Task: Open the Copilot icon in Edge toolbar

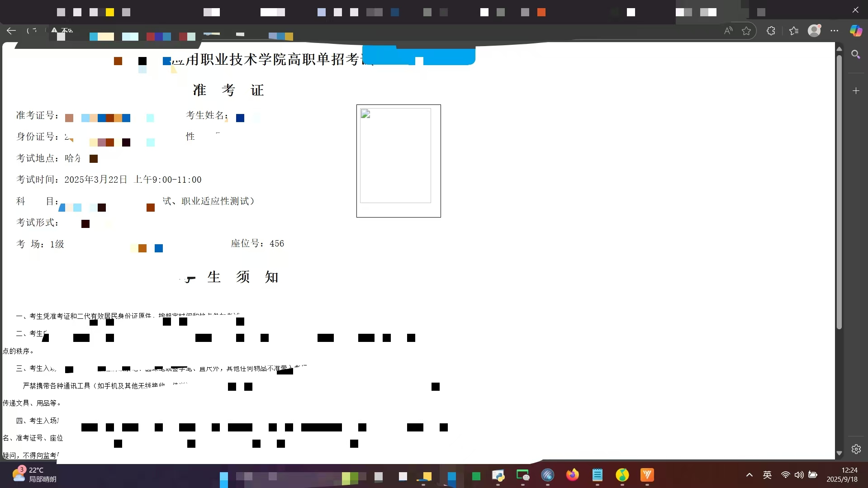Action: 855,31
